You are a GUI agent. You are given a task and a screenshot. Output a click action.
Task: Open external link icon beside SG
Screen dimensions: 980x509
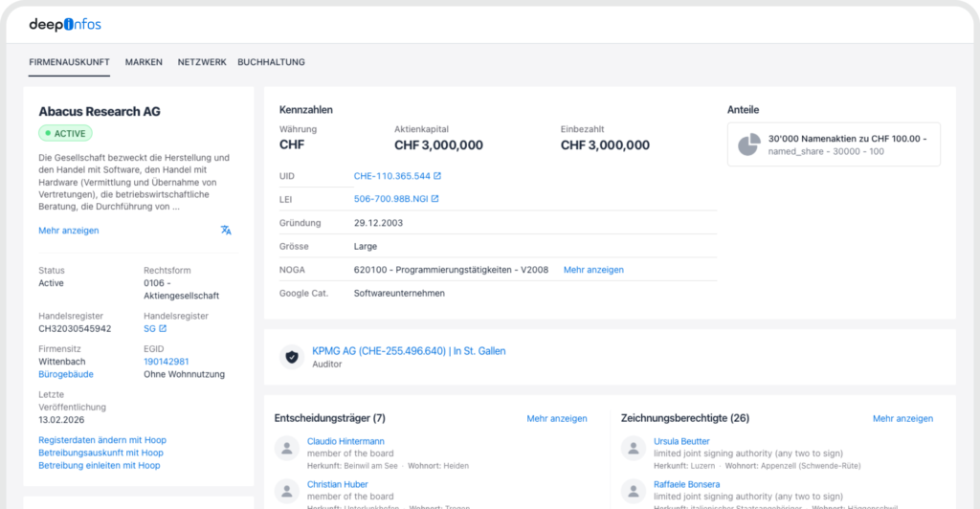point(163,328)
